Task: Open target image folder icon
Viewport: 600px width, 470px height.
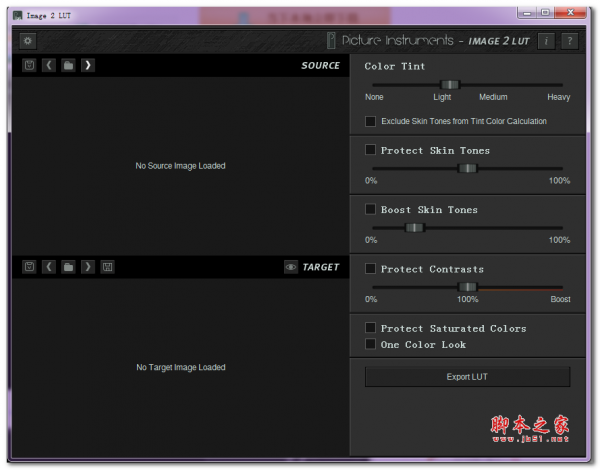Action: click(68, 267)
